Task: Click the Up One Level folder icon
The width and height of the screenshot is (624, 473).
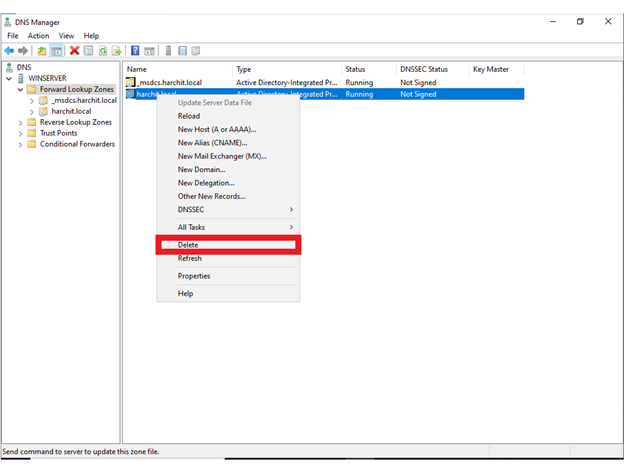Action: 42,51
